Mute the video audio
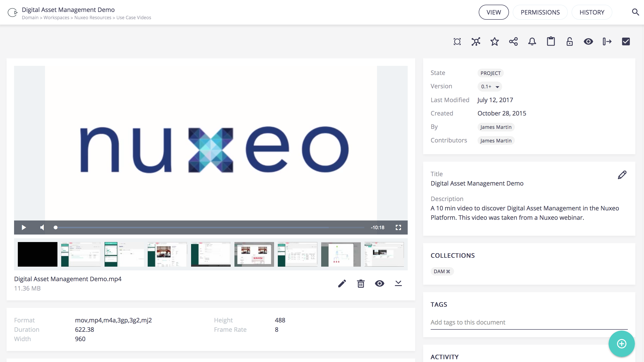The height and width of the screenshot is (362, 644). click(x=42, y=227)
